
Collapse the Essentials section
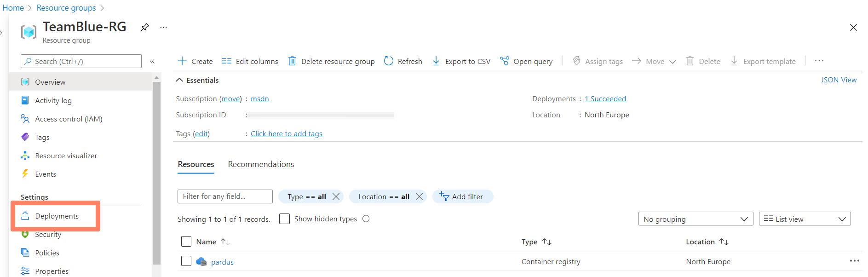[x=179, y=80]
